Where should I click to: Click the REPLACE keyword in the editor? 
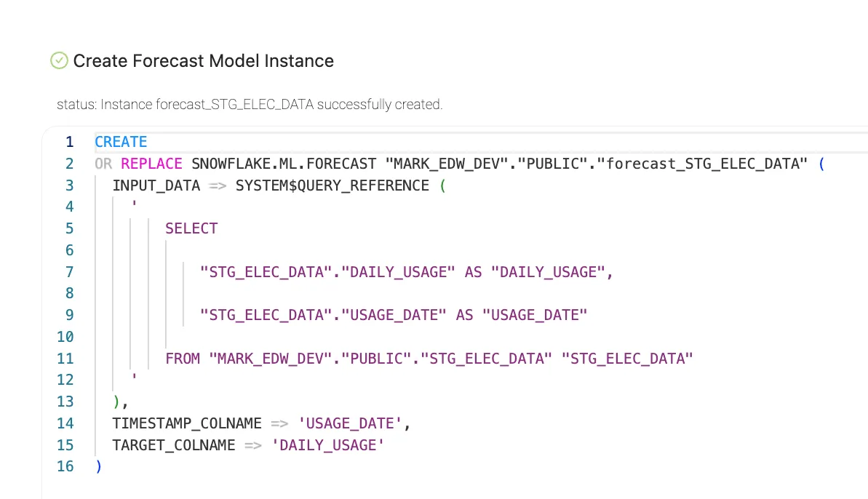[151, 164]
